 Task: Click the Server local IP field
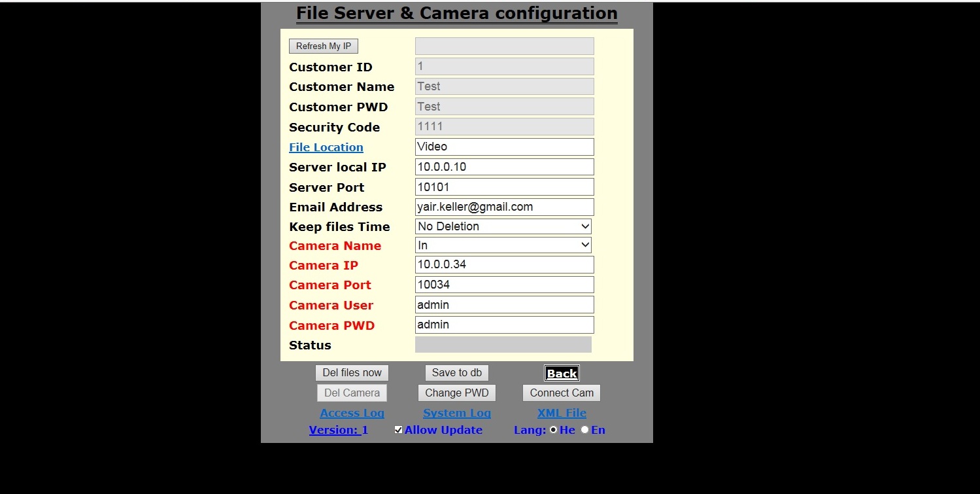click(x=505, y=167)
